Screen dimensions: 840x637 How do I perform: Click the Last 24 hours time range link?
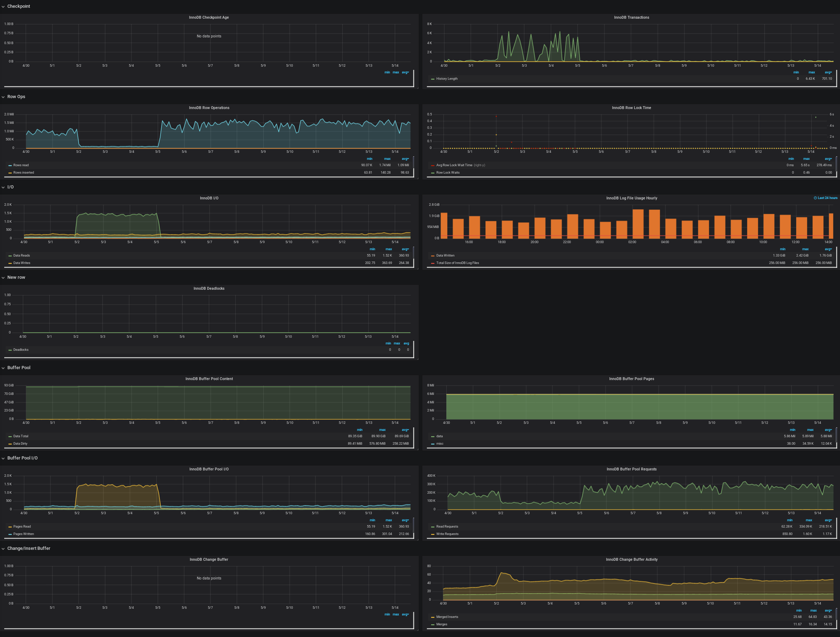[x=827, y=198]
